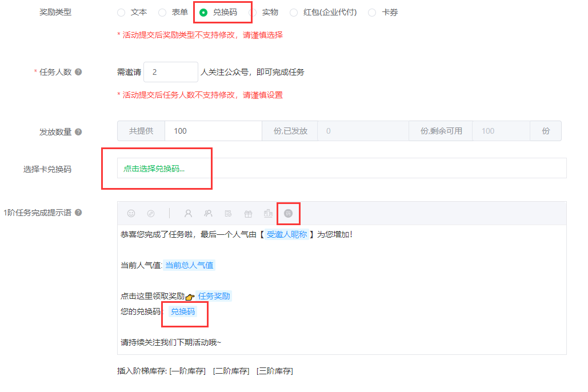This screenshot has height=392, width=588.
Task: Click the link insert icon in the editor toolbar
Action: (x=151, y=213)
